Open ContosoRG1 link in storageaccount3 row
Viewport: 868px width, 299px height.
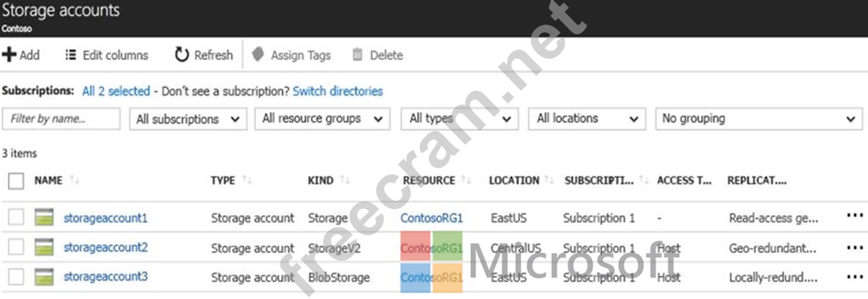(432, 277)
